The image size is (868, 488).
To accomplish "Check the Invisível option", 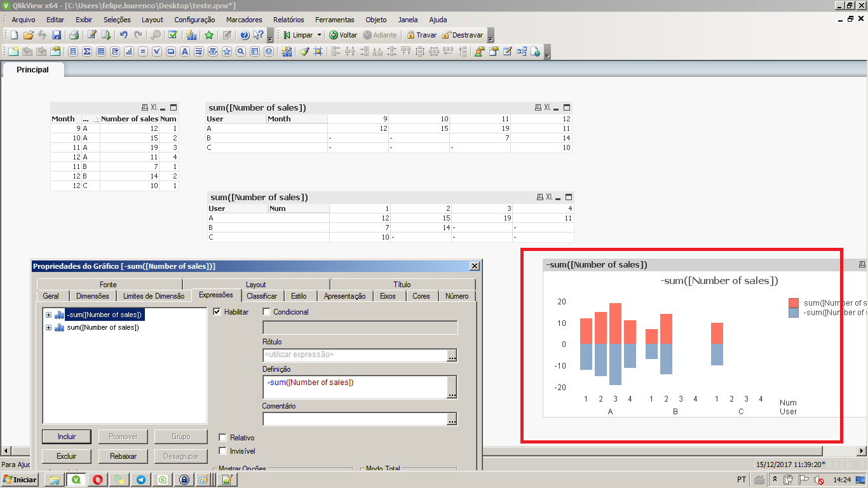I will coord(222,451).
